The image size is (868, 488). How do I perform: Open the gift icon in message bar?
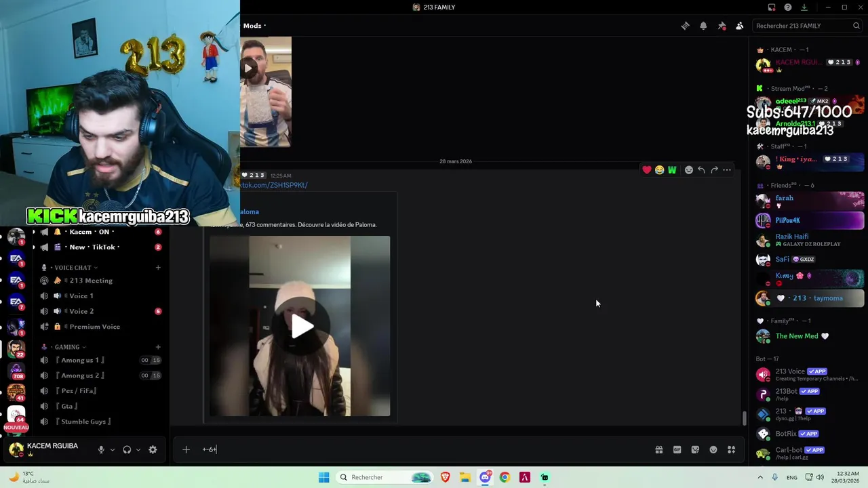pos(658,449)
